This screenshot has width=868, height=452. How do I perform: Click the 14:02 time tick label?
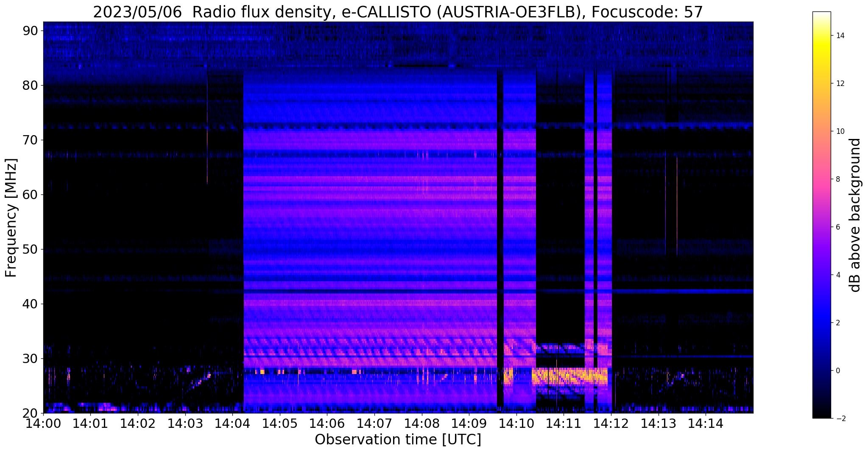coord(138,424)
